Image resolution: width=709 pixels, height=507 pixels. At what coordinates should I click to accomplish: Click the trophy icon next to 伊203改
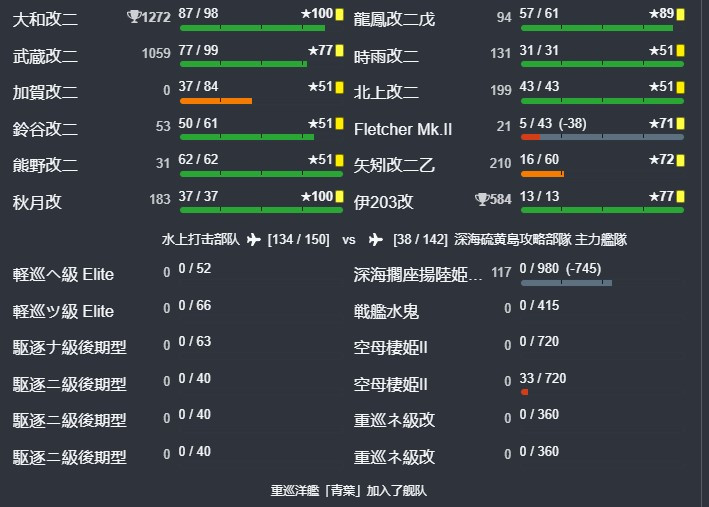(x=482, y=199)
